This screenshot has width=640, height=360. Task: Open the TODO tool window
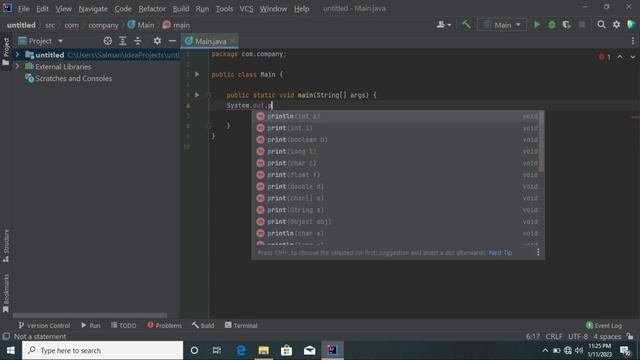[123, 325]
